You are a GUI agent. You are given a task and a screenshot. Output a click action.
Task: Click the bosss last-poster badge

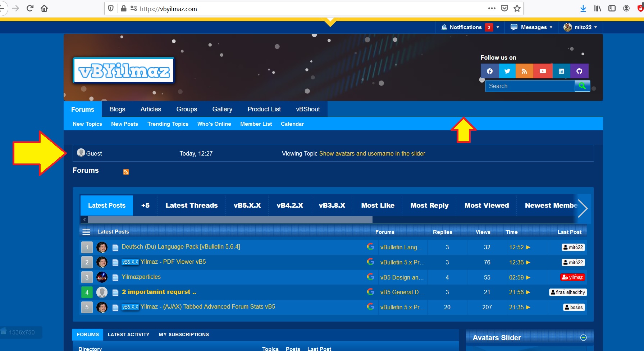(x=574, y=307)
